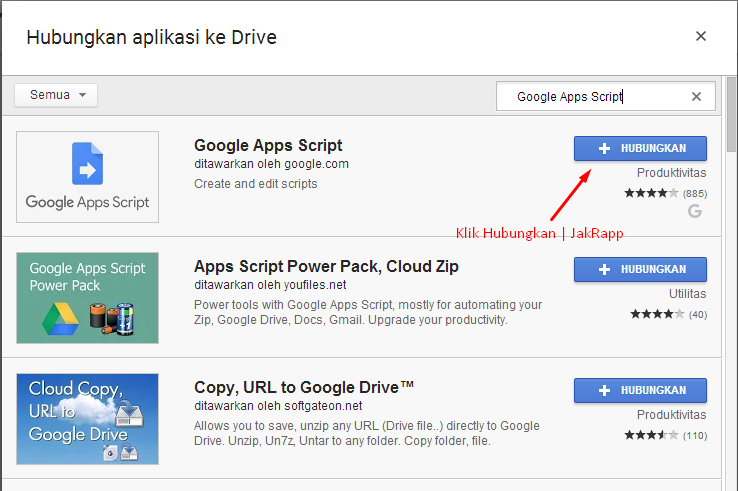The height and width of the screenshot is (491, 738).
Task: Click 'ditawarkan oleh google.com' text
Action: (x=272, y=164)
